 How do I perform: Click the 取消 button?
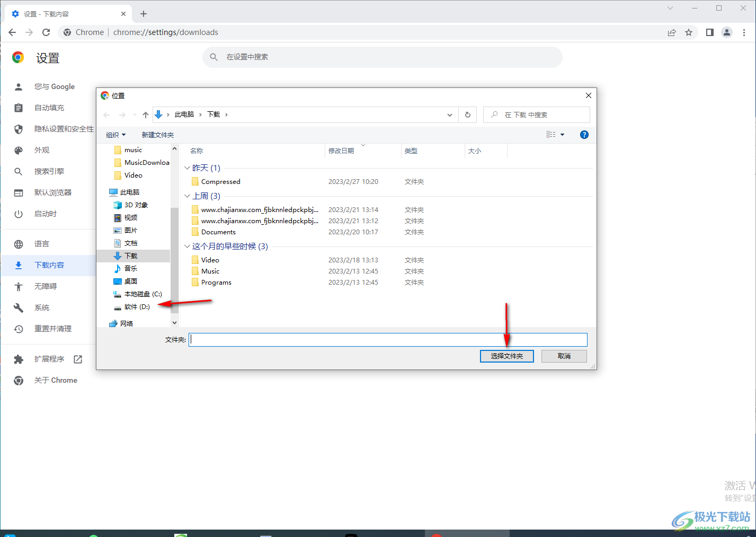564,356
